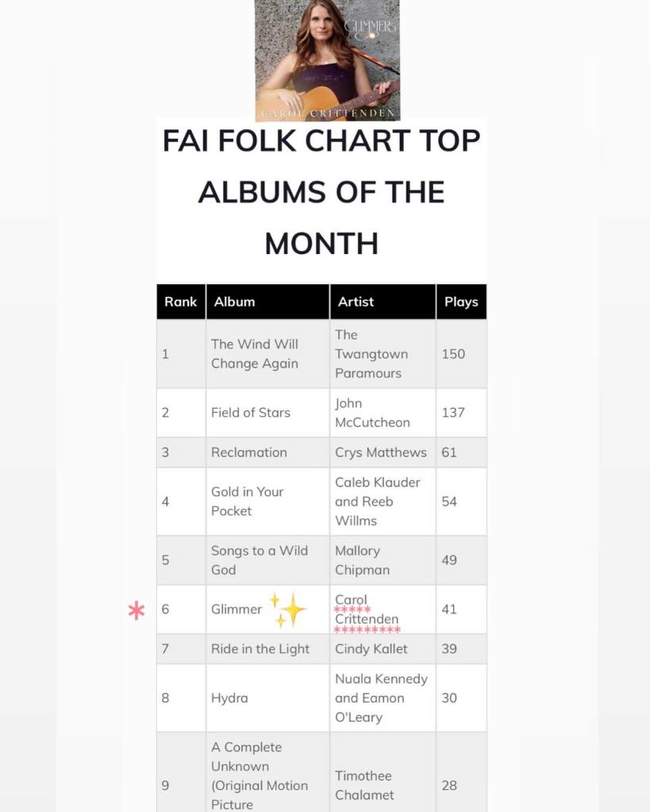Select the Album column header
The width and height of the screenshot is (650, 812).
click(234, 302)
